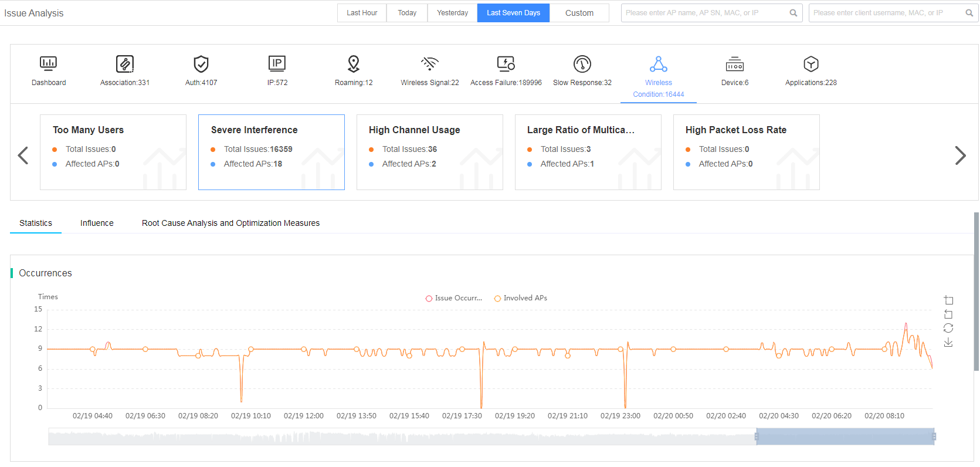Click the right handle of zoom slider

click(934, 436)
